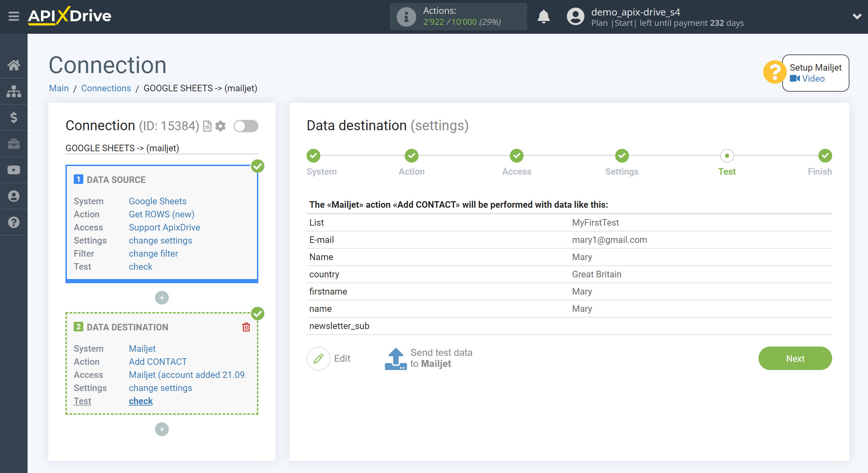This screenshot has height=473, width=868.
Task: Add a block after Data Source
Action: click(x=162, y=298)
